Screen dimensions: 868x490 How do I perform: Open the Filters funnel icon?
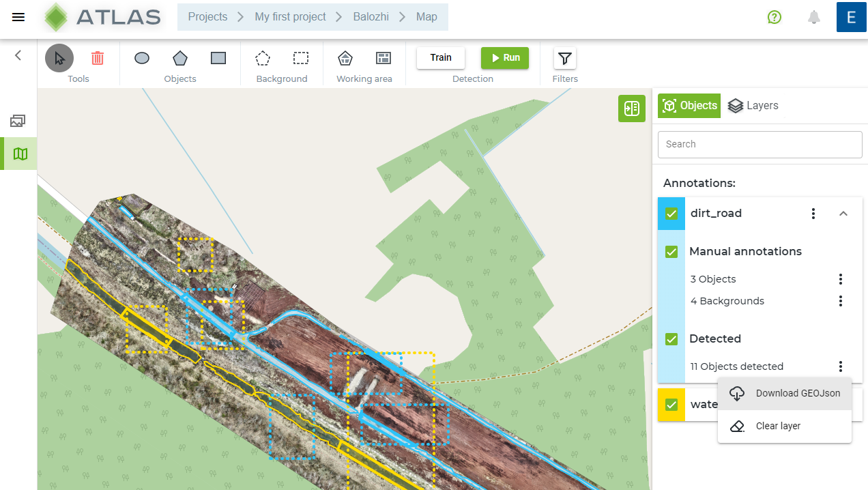point(564,59)
